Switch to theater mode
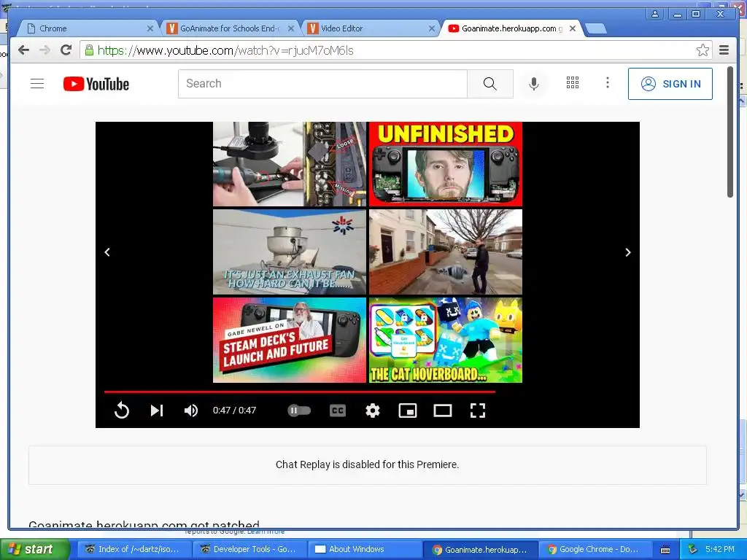 pyautogui.click(x=443, y=410)
